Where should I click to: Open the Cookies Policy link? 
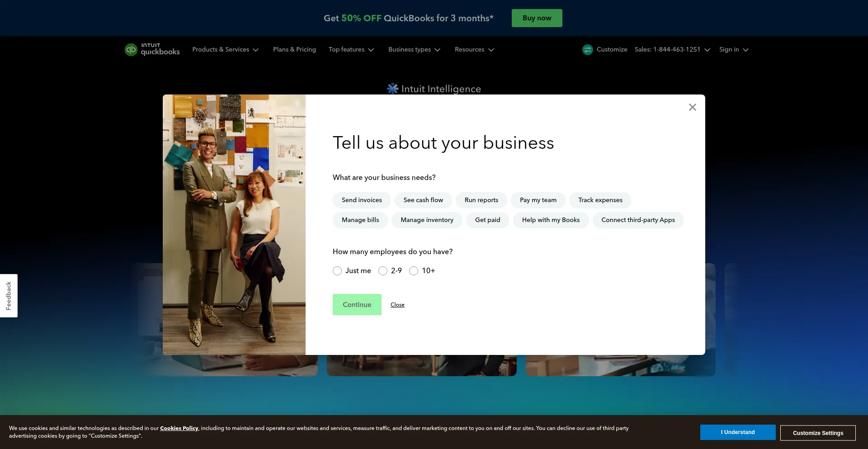(x=179, y=428)
